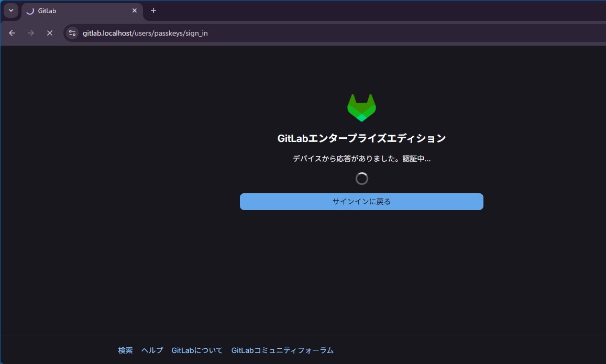Click the サインインに戻る button
The width and height of the screenshot is (606, 364).
(x=361, y=202)
